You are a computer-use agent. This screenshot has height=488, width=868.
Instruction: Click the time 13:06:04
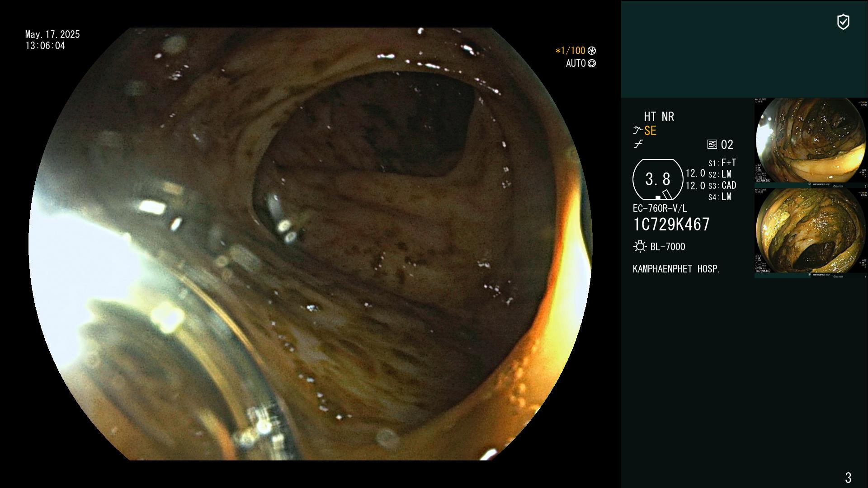point(45,46)
